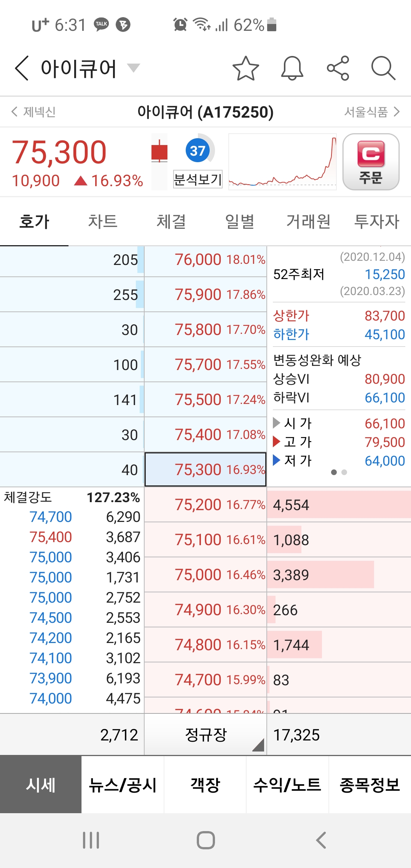Expand the 아이큐어 stock name dropdown
The height and width of the screenshot is (868, 411).
pos(134,68)
